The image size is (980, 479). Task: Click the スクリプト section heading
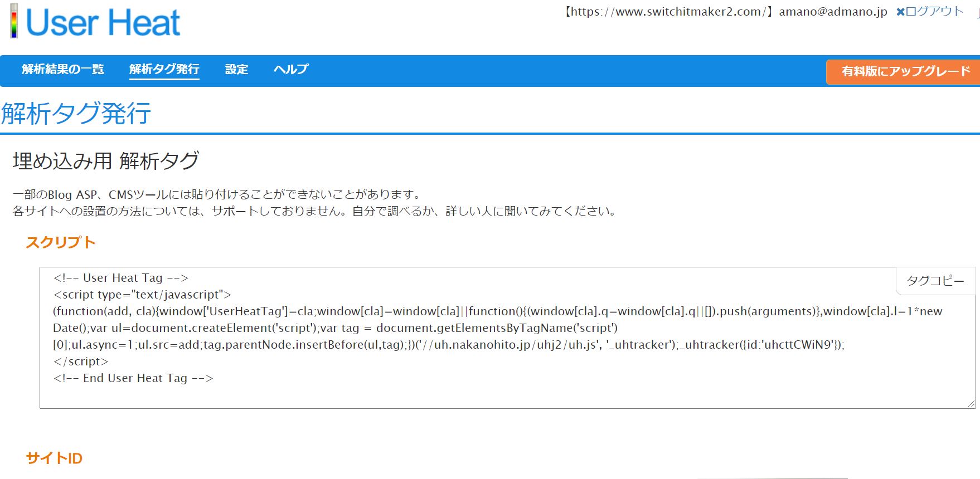[x=61, y=242]
